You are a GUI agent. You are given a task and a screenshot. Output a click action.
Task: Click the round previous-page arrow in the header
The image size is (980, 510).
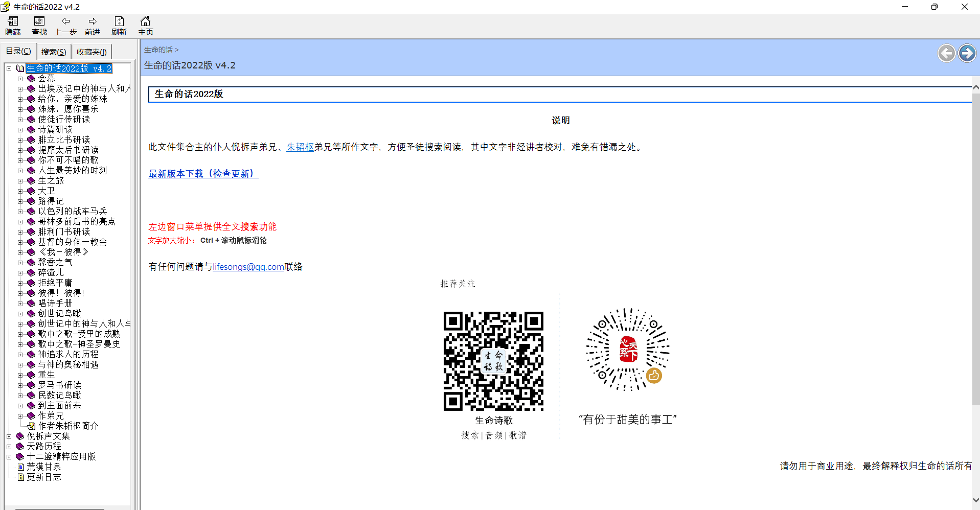point(946,53)
